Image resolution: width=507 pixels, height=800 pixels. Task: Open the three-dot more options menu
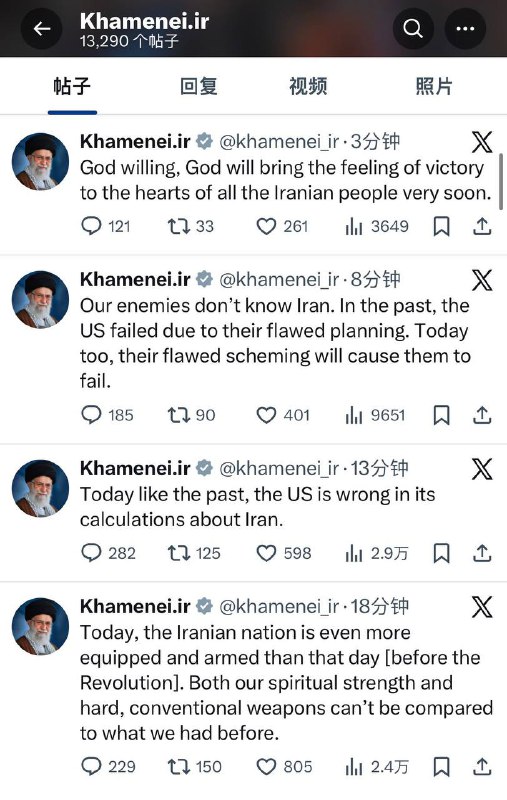point(465,29)
